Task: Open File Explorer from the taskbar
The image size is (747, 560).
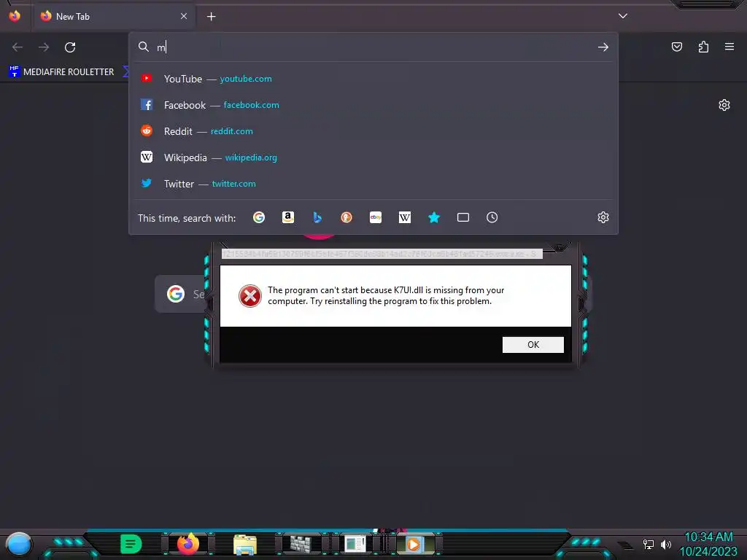Action: [x=245, y=544]
